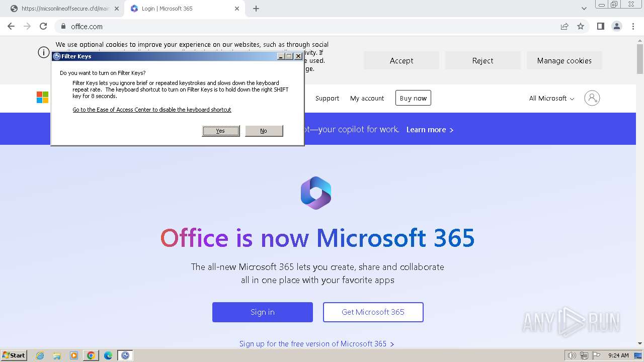Screen dimensions: 644x362
Task: Accept optional cookies
Action: 401,60
